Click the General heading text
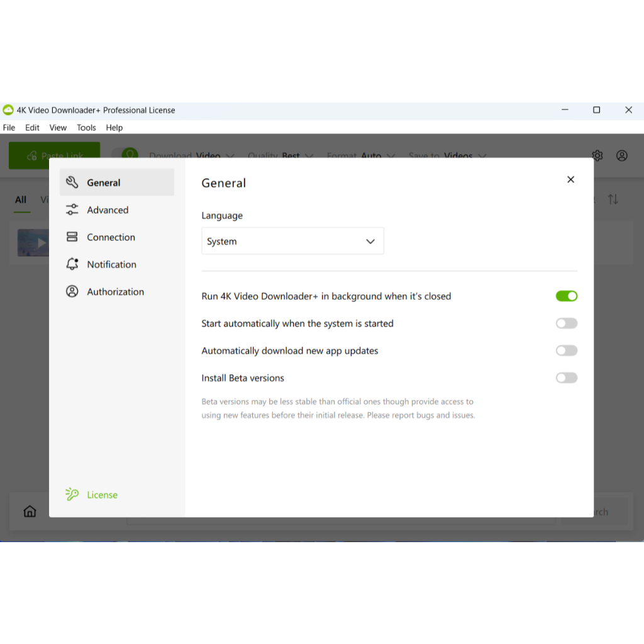 [x=223, y=183]
